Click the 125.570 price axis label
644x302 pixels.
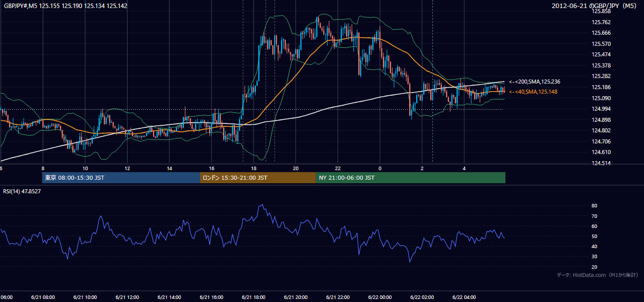pyautogui.click(x=602, y=44)
